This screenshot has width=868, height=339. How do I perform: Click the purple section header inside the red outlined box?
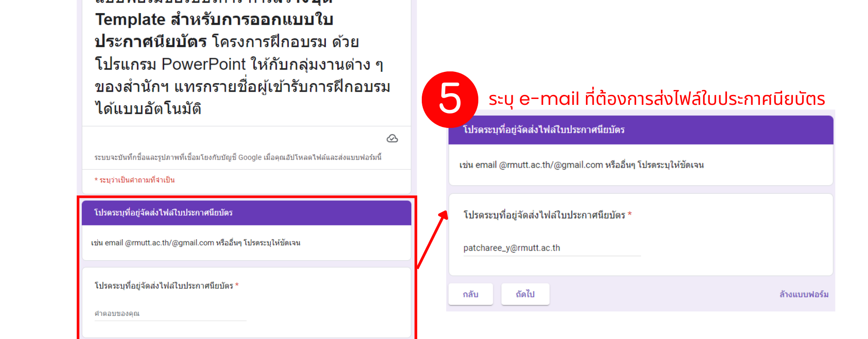click(x=246, y=213)
